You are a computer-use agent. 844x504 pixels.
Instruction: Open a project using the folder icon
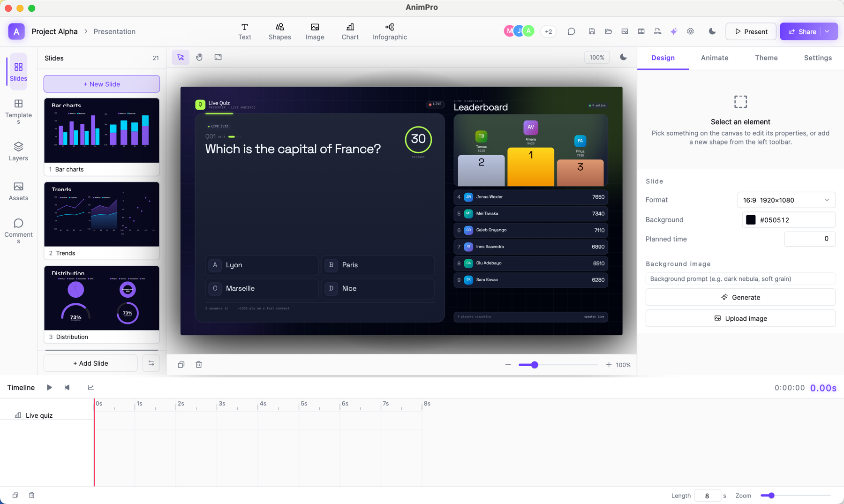pos(608,31)
